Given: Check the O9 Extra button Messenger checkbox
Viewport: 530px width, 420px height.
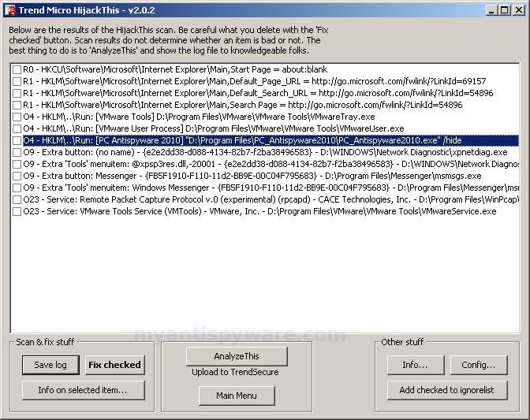Looking at the screenshot, I should [x=17, y=176].
